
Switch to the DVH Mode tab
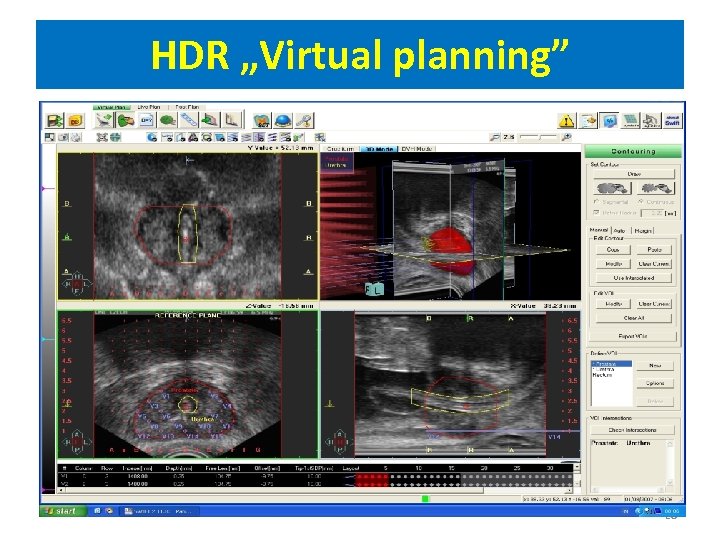click(417, 149)
